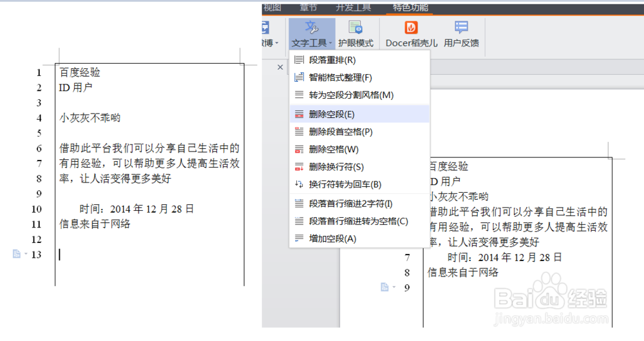The width and height of the screenshot is (644, 341).
Task: Choose 删除换行符(S) from the menu
Action: pos(359,167)
